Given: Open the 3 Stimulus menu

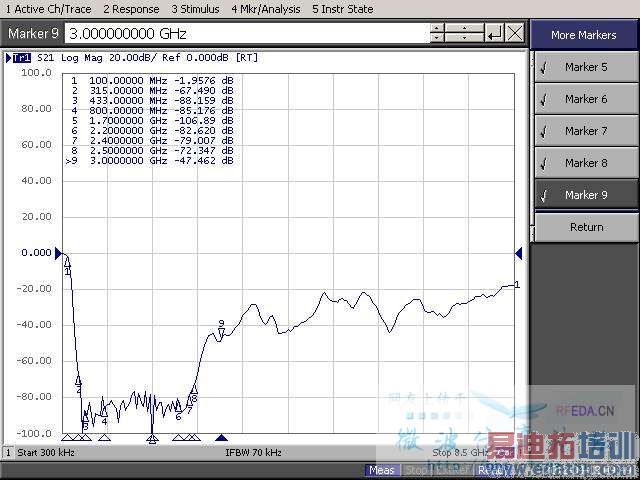Looking at the screenshot, I should pos(195,9).
